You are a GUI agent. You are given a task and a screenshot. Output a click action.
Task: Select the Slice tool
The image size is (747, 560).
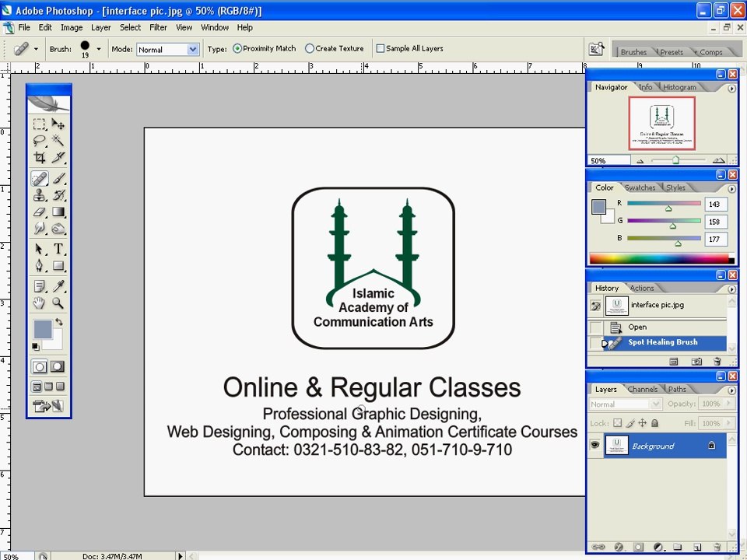[58, 157]
